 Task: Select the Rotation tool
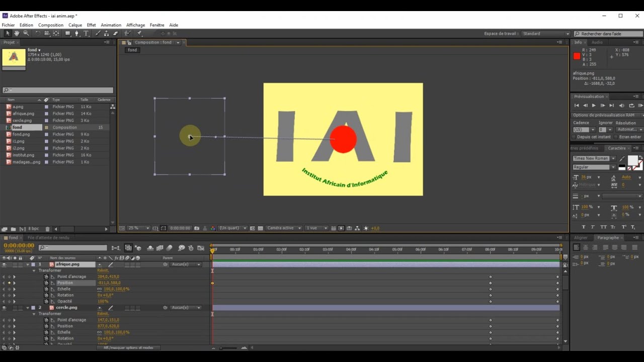click(x=38, y=33)
